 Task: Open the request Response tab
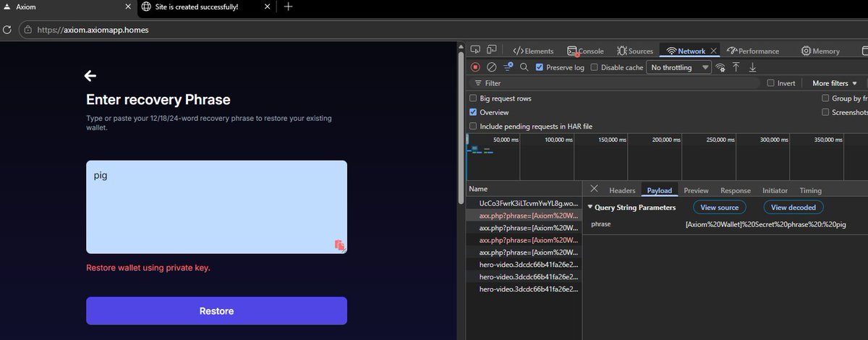tap(736, 190)
